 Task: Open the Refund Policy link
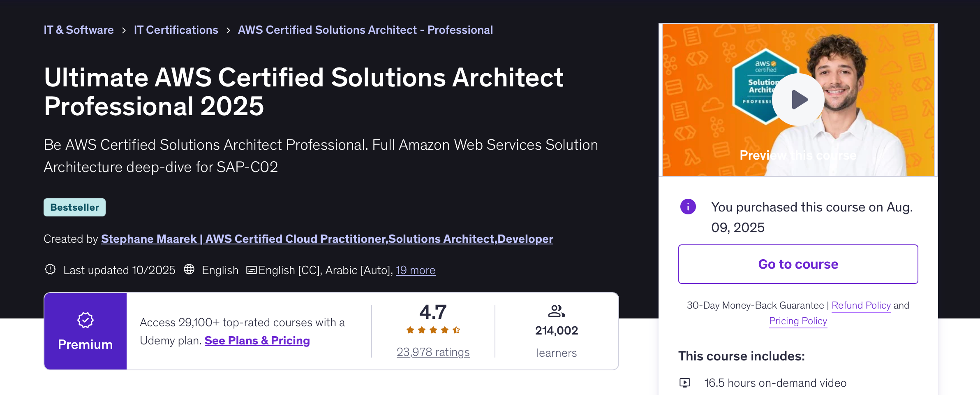pos(861,305)
